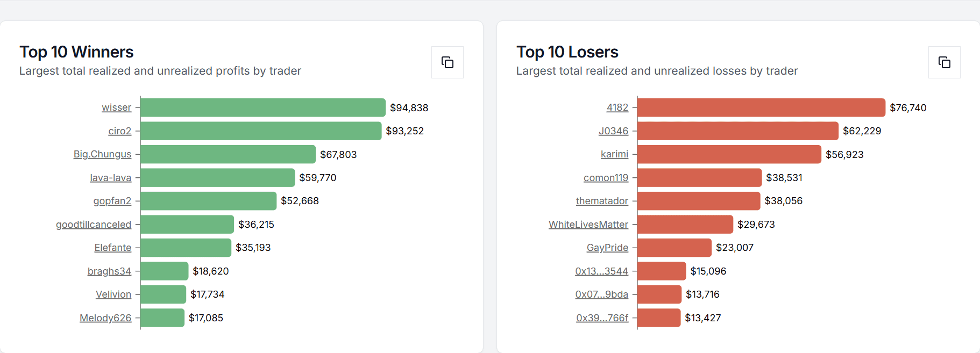Viewport: 980px width, 353px height.
Task: Open trader wisser's profile link
Action: (116, 107)
